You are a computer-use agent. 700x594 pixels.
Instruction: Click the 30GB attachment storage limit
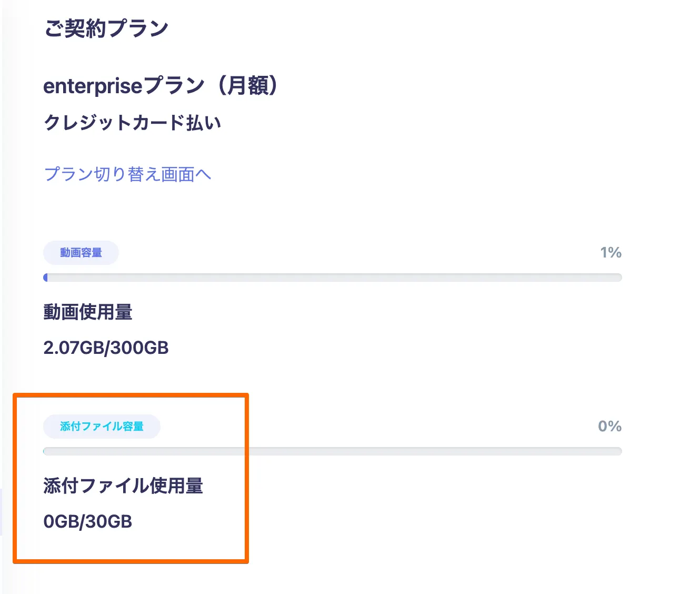point(108,522)
